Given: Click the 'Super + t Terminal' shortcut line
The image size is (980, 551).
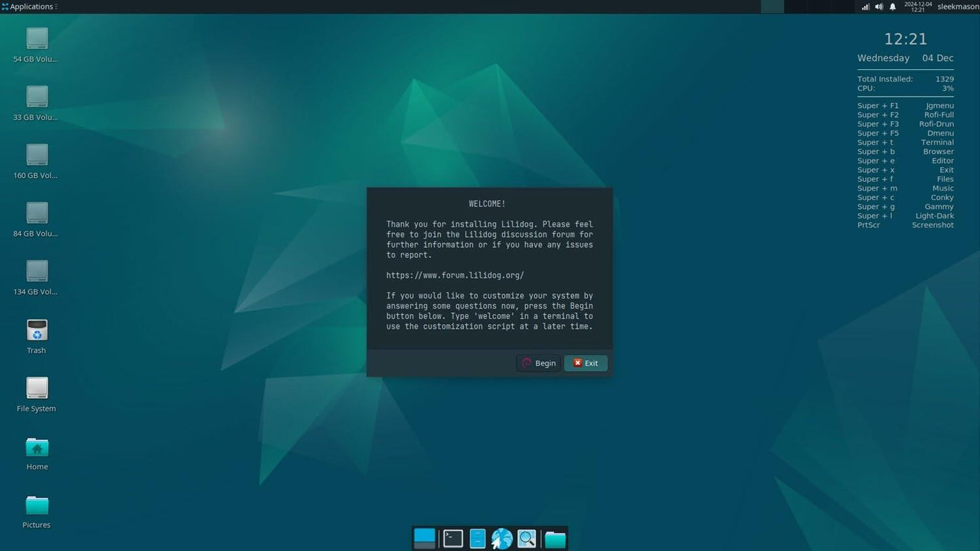Looking at the screenshot, I should [905, 142].
